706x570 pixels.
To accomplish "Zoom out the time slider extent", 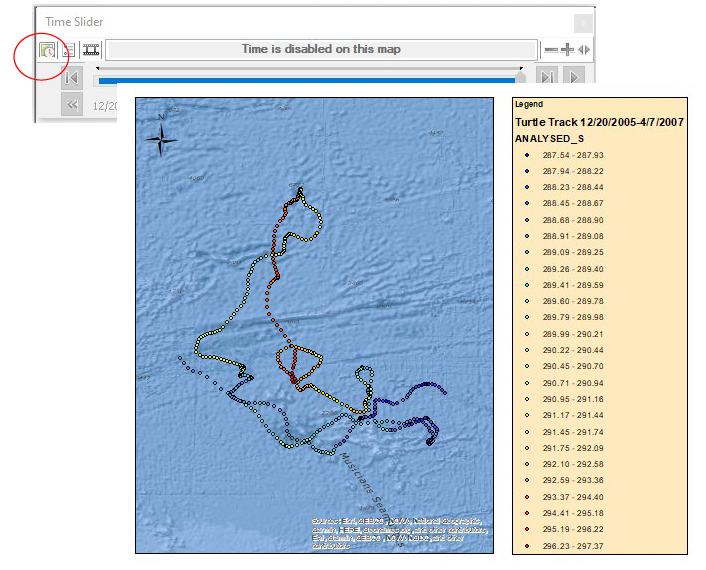I will coord(550,49).
